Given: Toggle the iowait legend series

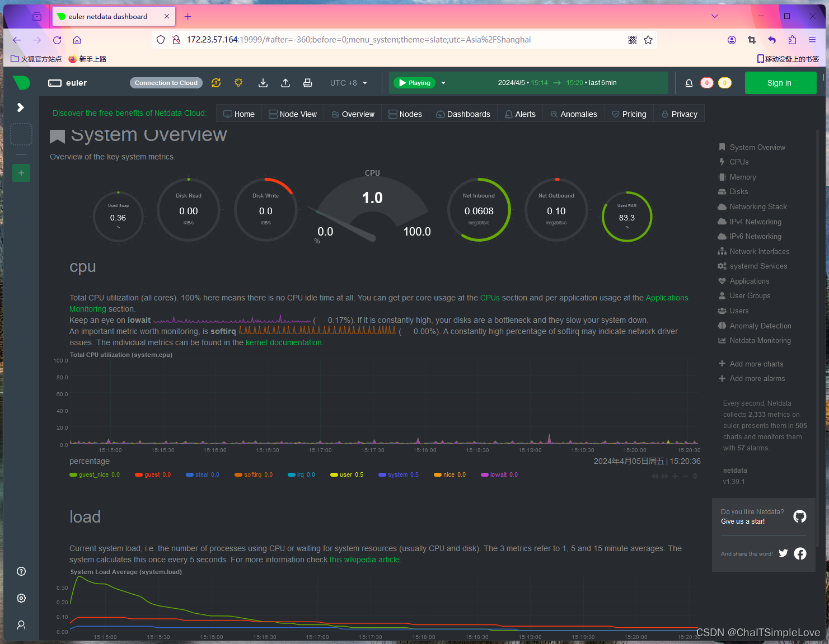Looking at the screenshot, I should 499,475.
